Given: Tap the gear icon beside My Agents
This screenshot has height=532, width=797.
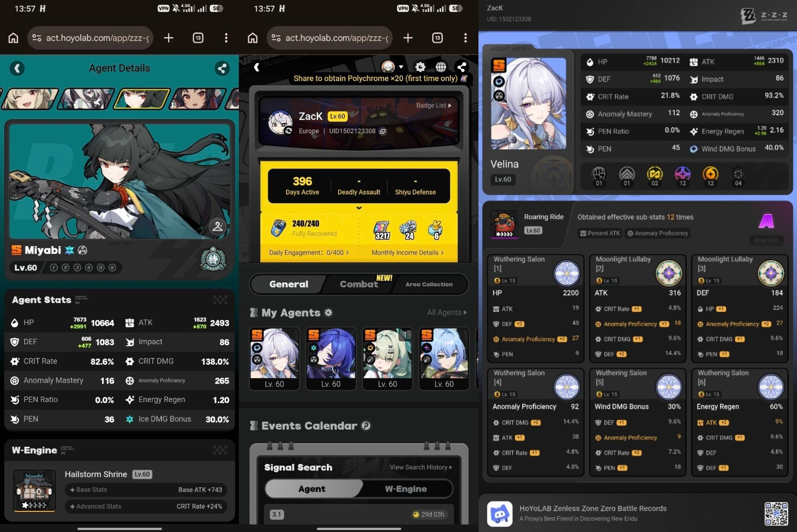Looking at the screenshot, I should 329,312.
